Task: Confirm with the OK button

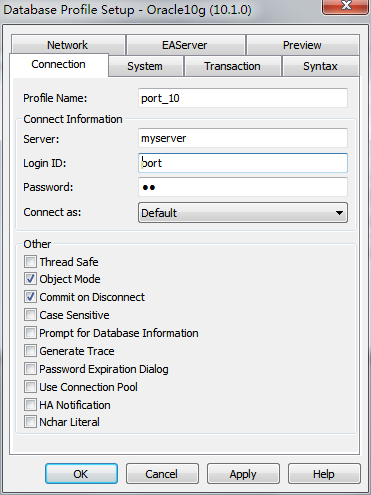Action: tap(81, 474)
